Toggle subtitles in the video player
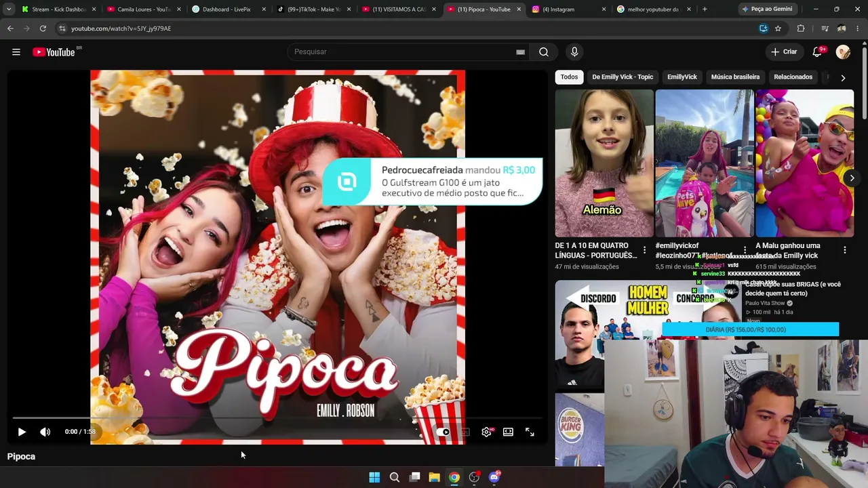The width and height of the screenshot is (868, 488). (465, 432)
